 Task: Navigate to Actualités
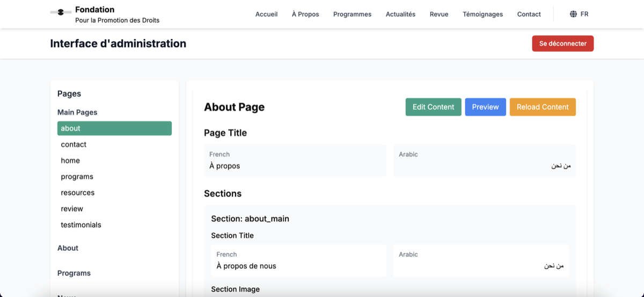(x=400, y=14)
